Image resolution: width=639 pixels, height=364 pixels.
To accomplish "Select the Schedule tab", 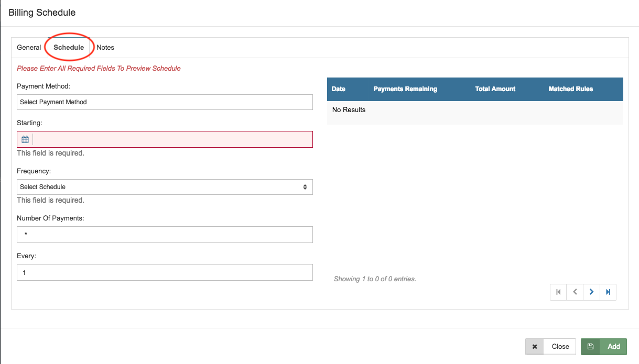I will pos(69,48).
